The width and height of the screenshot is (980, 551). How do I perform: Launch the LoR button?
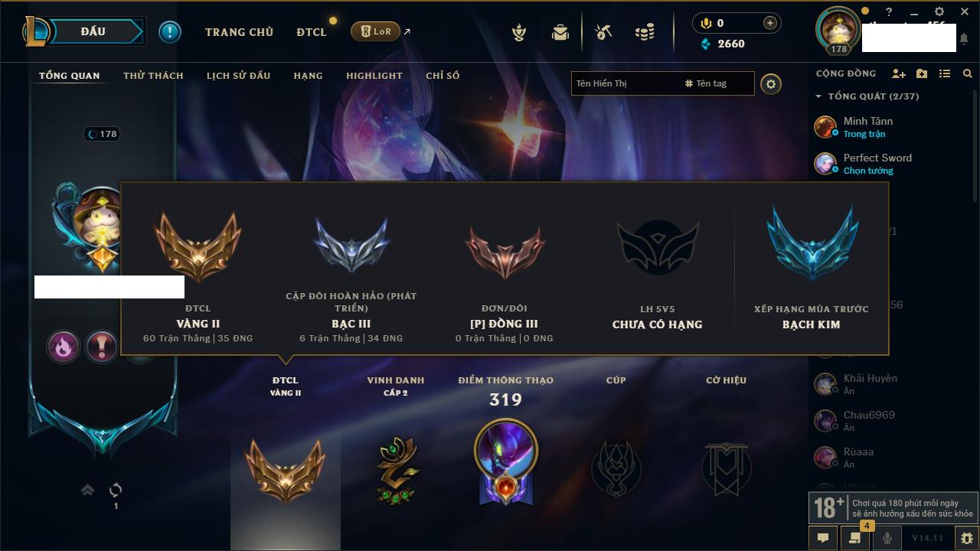pyautogui.click(x=375, y=31)
